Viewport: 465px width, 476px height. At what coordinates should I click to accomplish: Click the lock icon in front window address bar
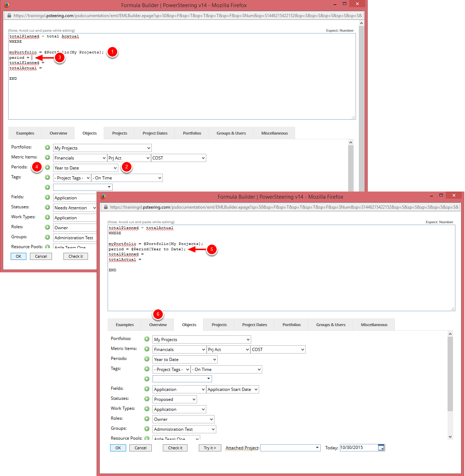pos(106,207)
